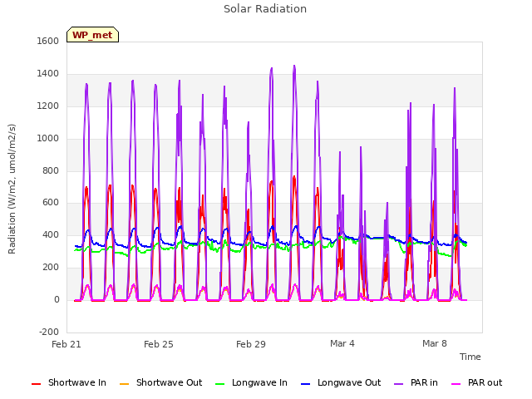Click the red Shortwave In color marker

click(x=36, y=384)
